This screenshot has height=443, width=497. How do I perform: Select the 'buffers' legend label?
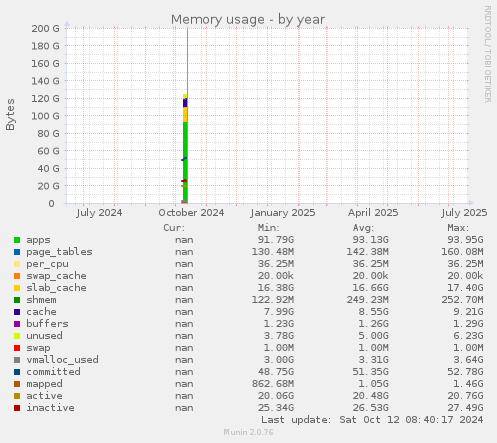(x=47, y=324)
